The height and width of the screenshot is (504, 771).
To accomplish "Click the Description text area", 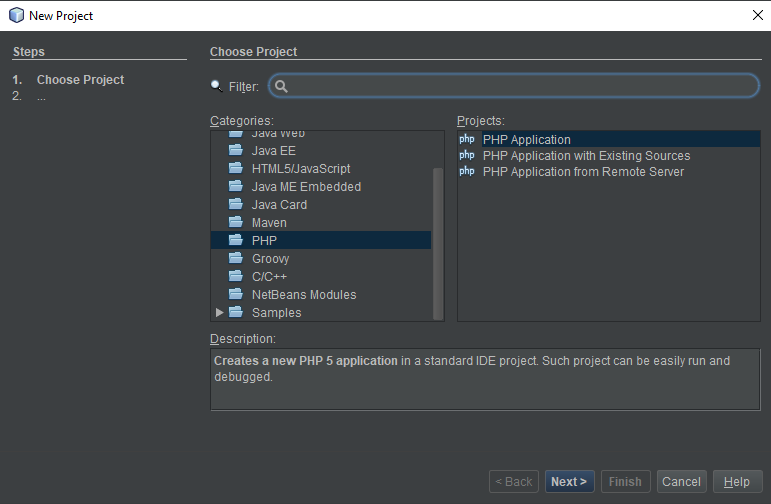I will [485, 379].
